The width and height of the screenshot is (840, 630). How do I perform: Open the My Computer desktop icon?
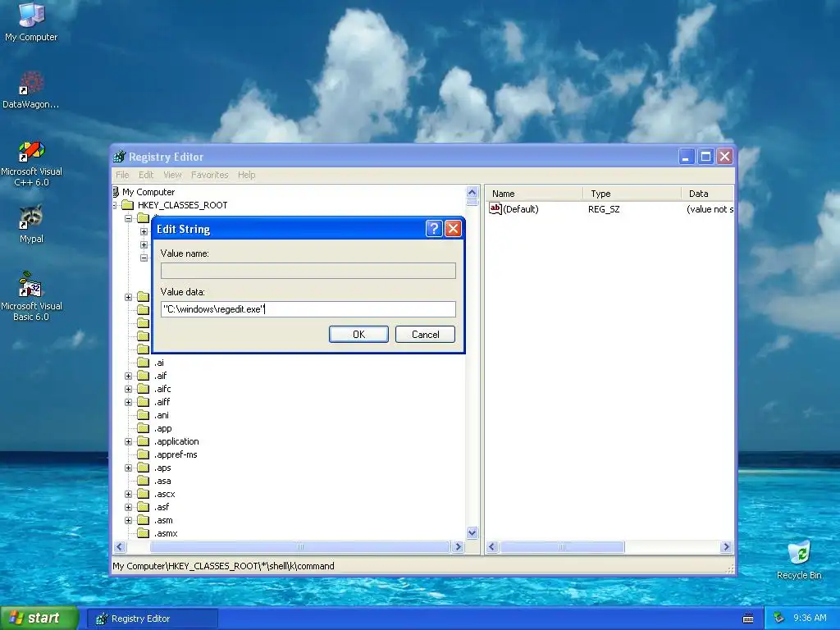(x=31, y=21)
